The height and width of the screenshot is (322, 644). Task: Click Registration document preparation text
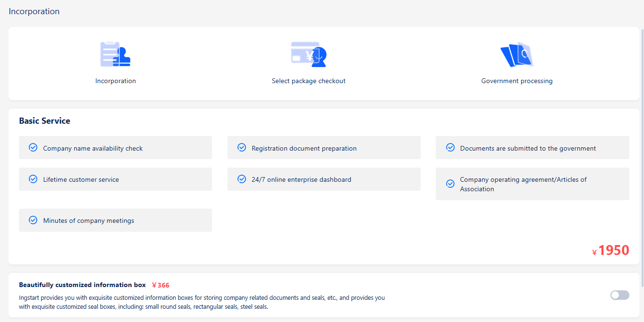(x=304, y=148)
